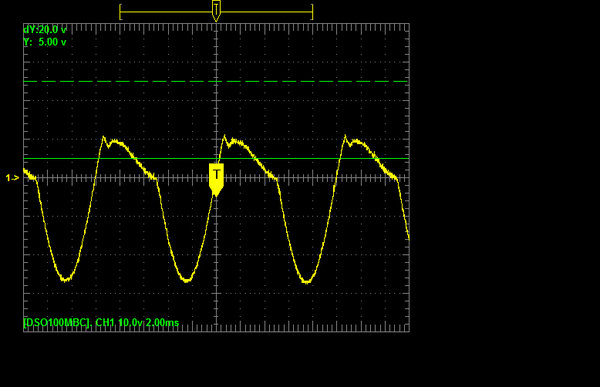Select the solid green lower cursor line
Screen dimensions: 600x387
tap(216, 158)
